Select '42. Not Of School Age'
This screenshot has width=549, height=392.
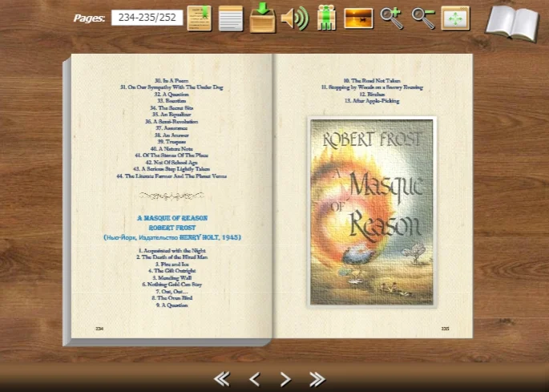point(172,163)
